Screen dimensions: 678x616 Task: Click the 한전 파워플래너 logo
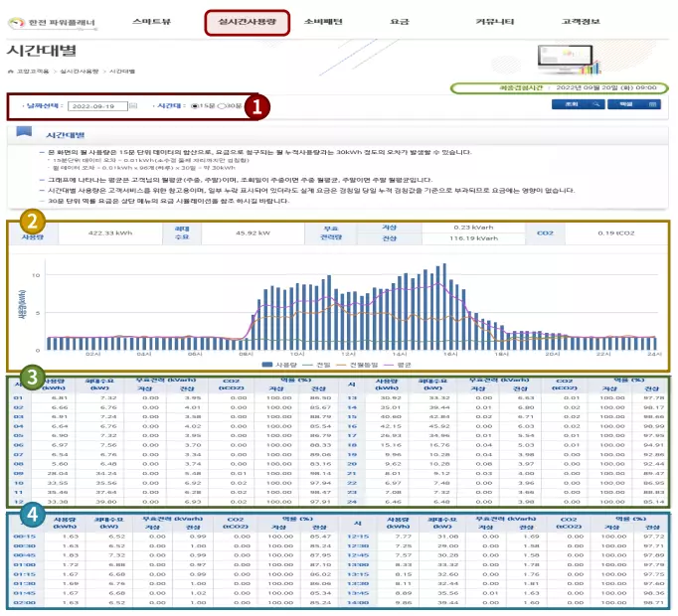pos(53,23)
